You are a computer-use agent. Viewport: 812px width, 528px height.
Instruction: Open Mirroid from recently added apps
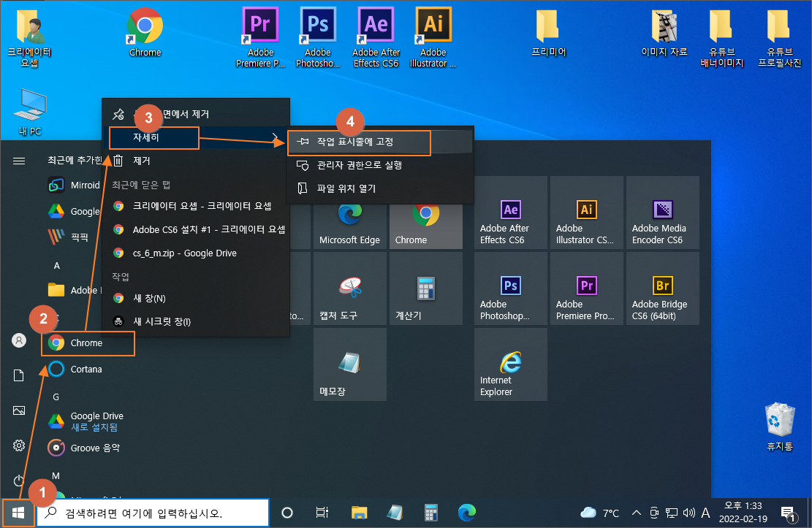coord(72,185)
